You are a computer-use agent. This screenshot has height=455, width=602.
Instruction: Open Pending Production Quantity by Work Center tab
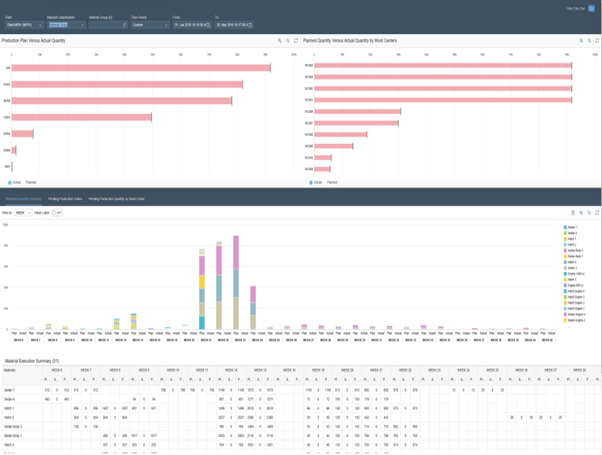[117, 199]
